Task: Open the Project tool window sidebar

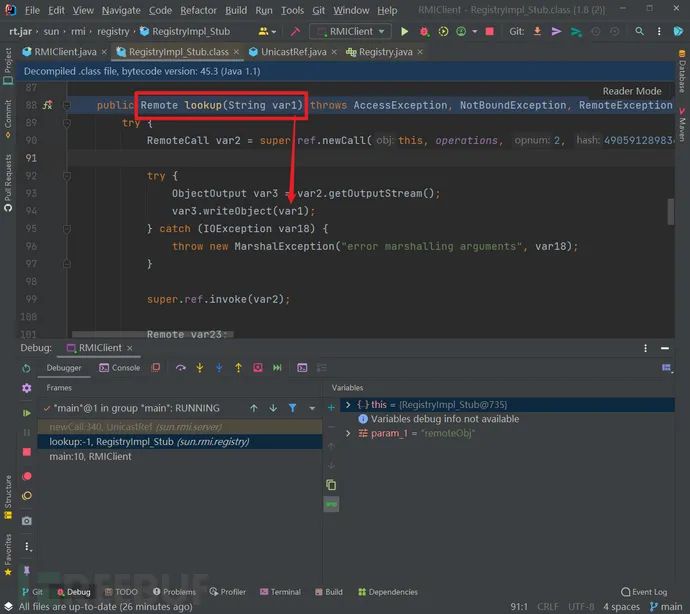Action: (8, 66)
